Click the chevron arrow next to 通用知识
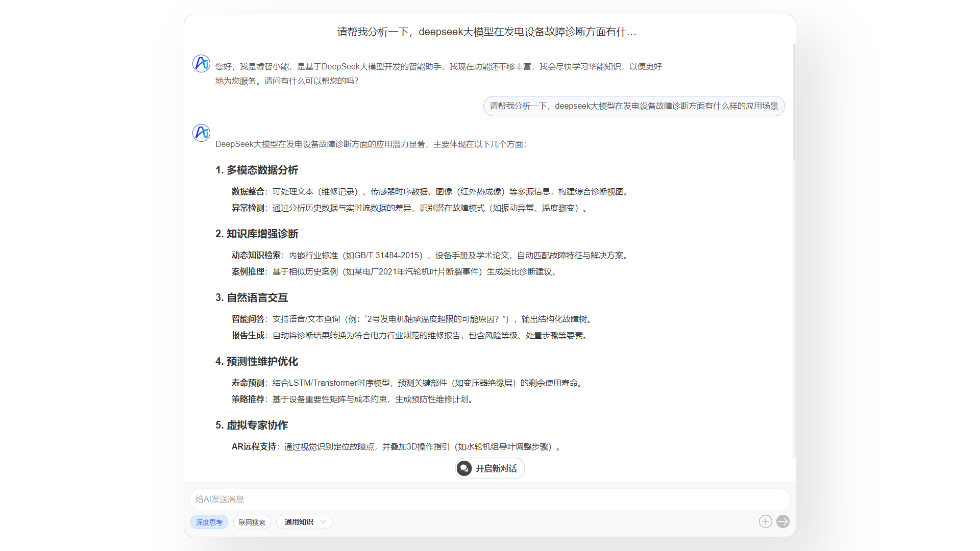 [323, 522]
